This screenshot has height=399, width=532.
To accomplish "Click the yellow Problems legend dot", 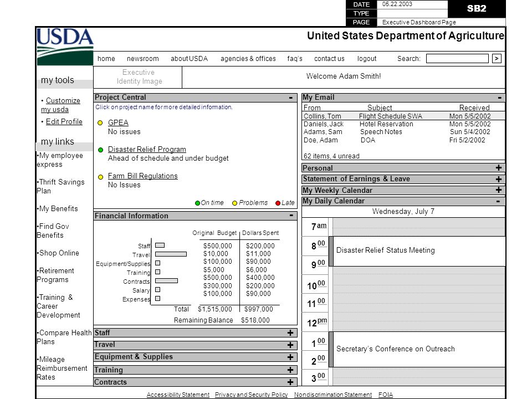I will click(234, 203).
